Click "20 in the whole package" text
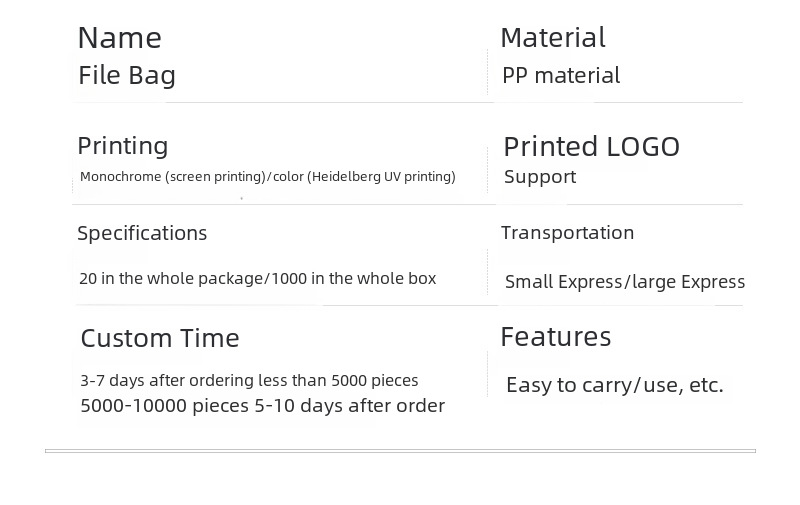The height and width of the screenshot is (505, 800). [x=170, y=278]
